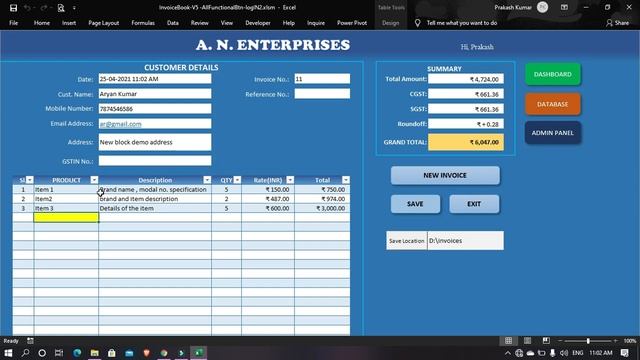This screenshot has height=360, width=640.
Task: Open the PRODUCT column filter dropdown
Action: [x=94, y=180]
